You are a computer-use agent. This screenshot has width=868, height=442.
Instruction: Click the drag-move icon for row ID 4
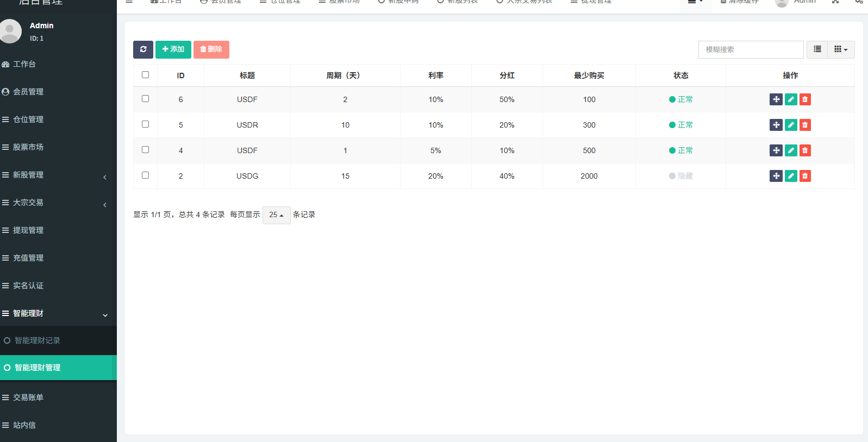point(776,150)
